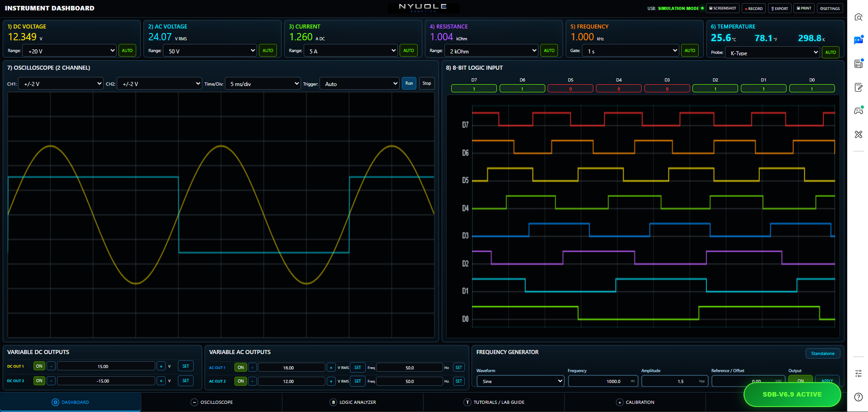The height and width of the screenshot is (412, 868).
Task: Open AC Voltage range dropdown (50 V)
Action: click(x=210, y=51)
